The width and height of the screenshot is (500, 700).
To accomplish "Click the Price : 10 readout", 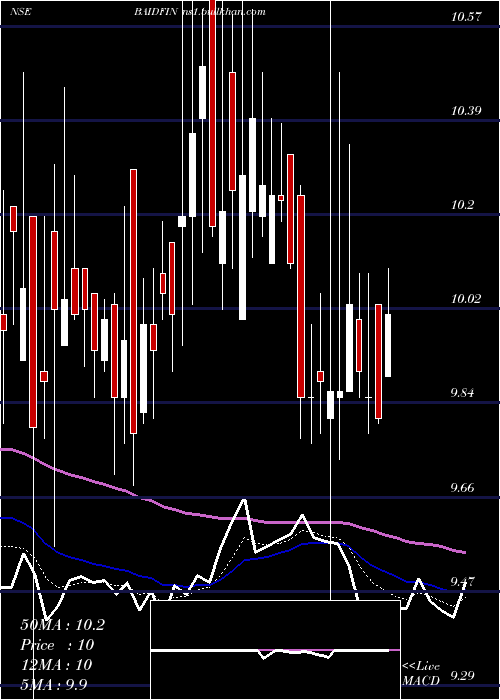I will 57,645.
